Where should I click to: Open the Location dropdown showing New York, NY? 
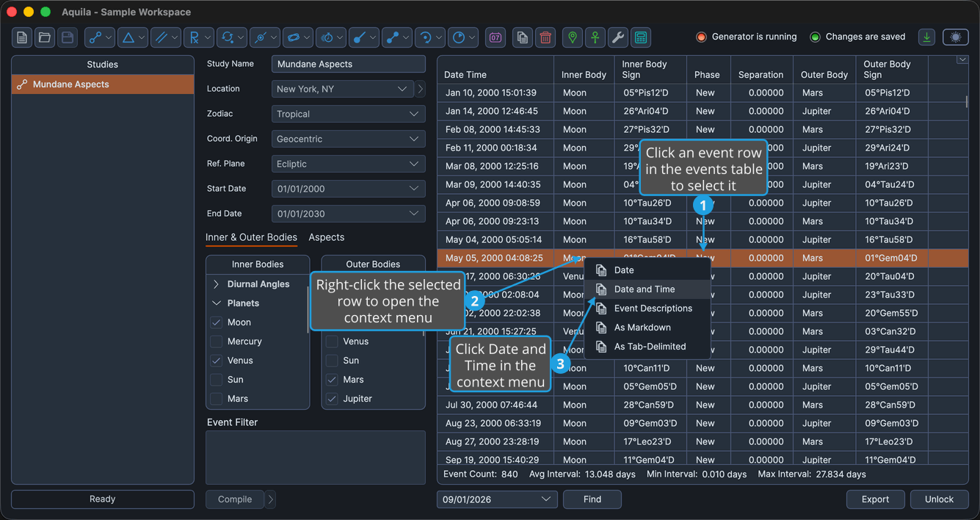(343, 89)
